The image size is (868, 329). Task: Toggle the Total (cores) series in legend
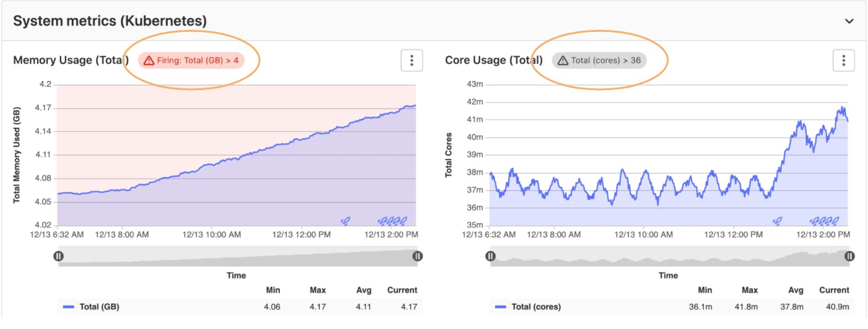click(x=536, y=307)
